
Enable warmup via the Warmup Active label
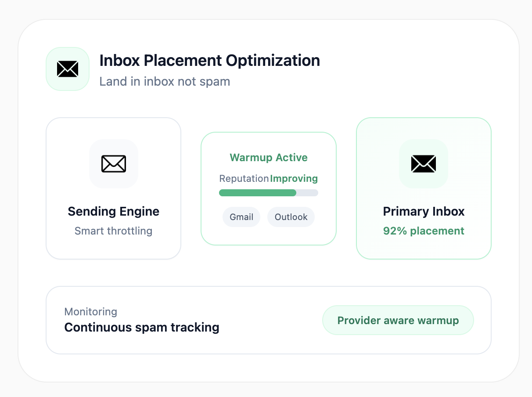(268, 157)
